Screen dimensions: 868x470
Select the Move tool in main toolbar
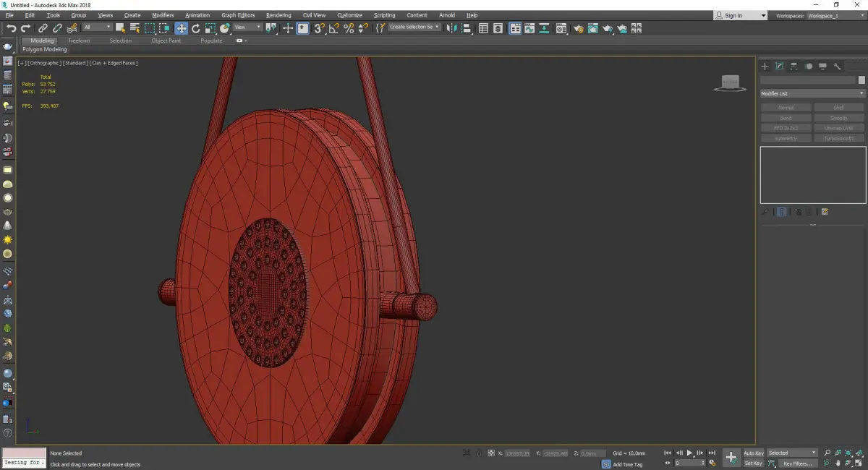click(x=181, y=28)
